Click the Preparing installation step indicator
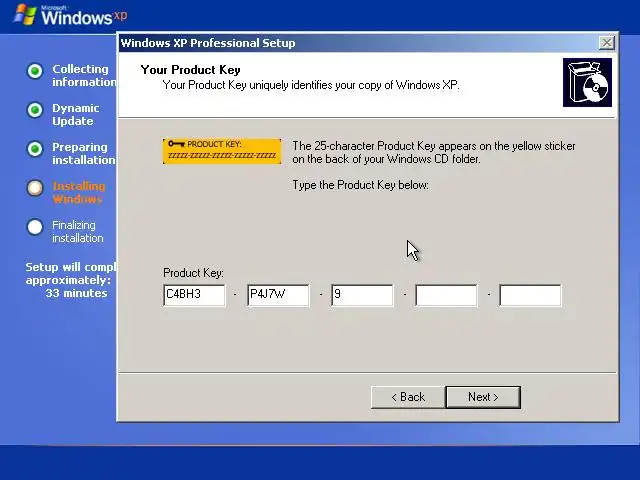640x480 pixels. 35,149
